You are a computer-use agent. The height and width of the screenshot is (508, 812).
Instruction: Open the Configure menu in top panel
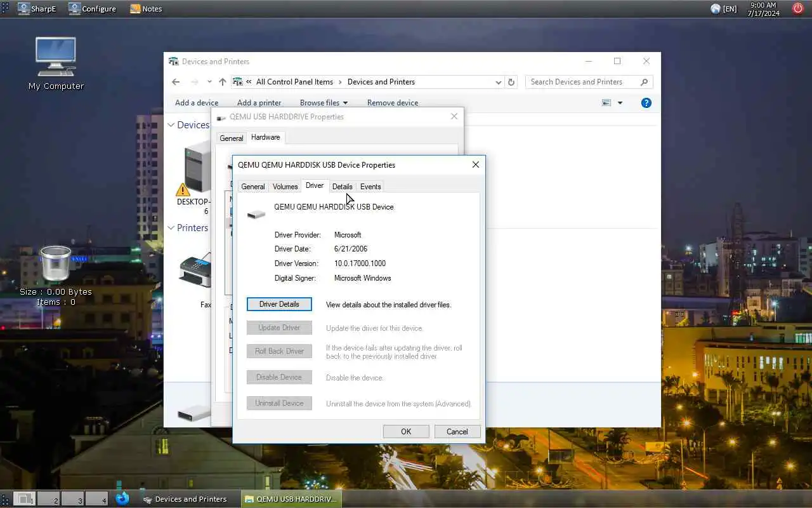coord(93,9)
